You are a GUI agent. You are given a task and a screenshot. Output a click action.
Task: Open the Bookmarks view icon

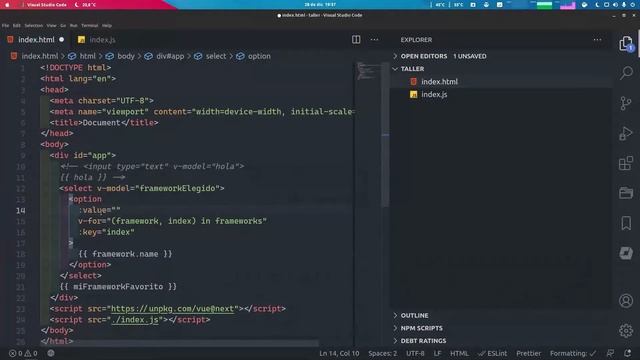pos(626,223)
